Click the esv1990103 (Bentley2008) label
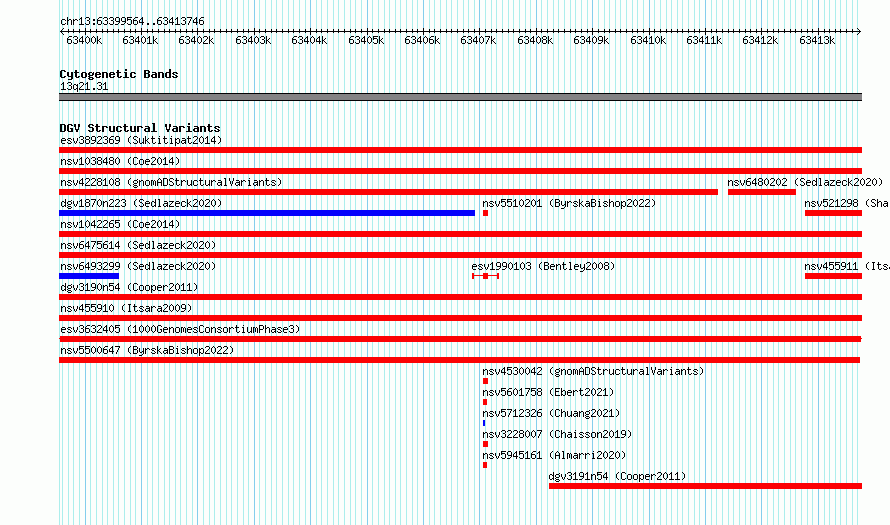The width and height of the screenshot is (890, 525). pos(543,266)
